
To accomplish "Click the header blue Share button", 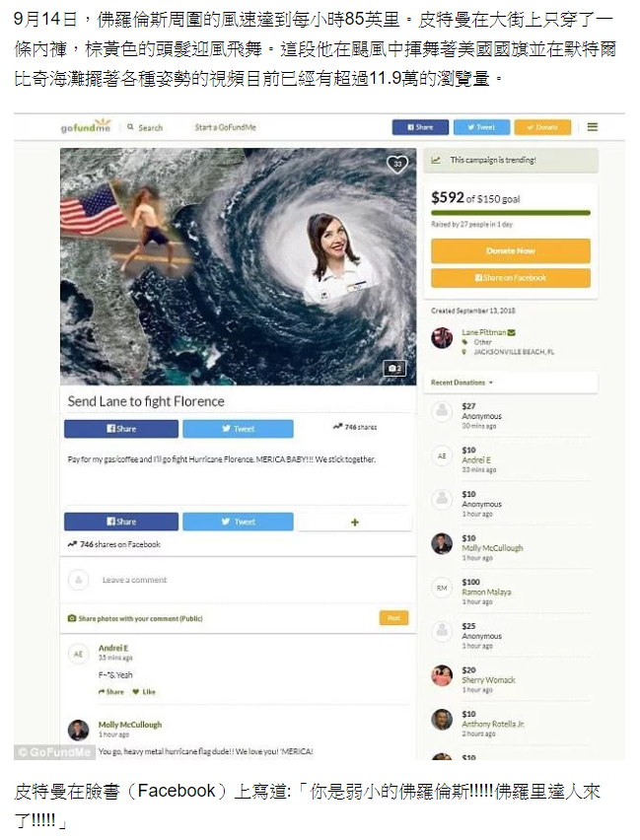I will pyautogui.click(x=420, y=127).
